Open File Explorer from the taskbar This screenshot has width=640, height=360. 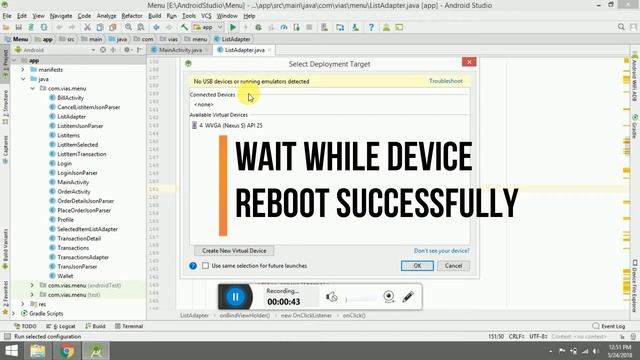pos(38,351)
